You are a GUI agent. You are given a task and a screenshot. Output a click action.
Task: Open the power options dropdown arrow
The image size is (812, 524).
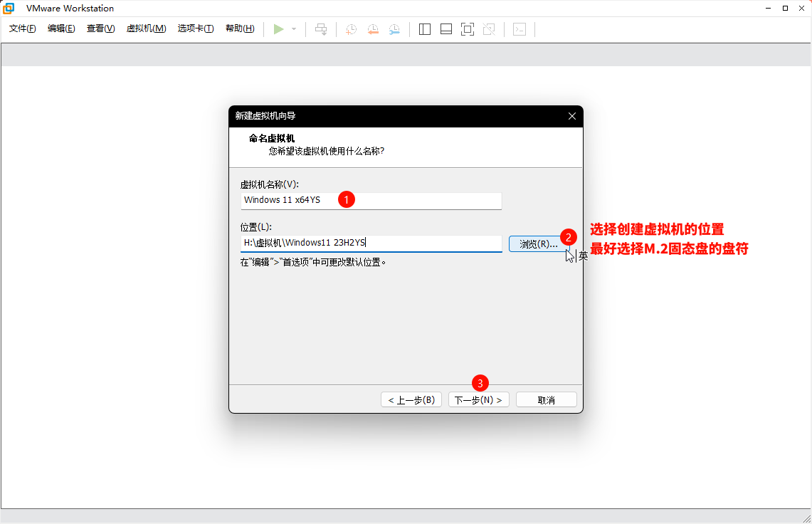coord(294,29)
